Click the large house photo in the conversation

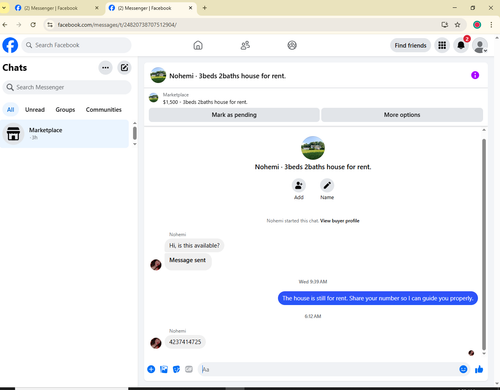pyautogui.click(x=313, y=148)
